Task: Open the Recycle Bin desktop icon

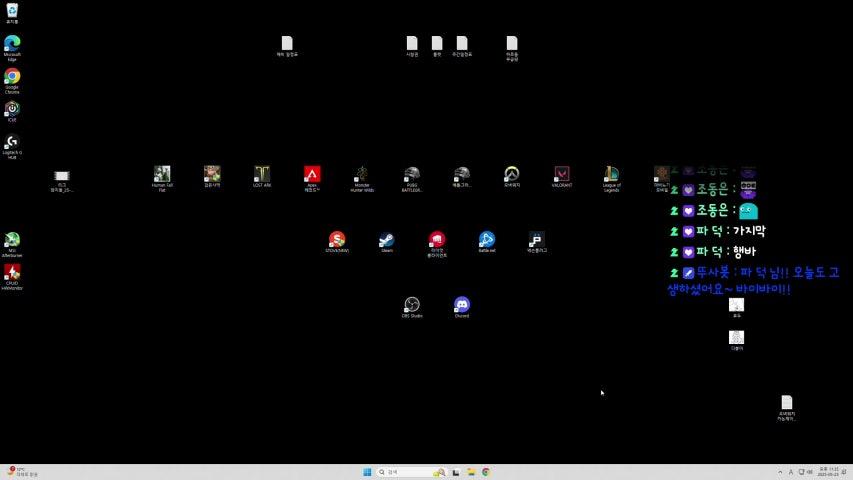Action: [x=12, y=13]
